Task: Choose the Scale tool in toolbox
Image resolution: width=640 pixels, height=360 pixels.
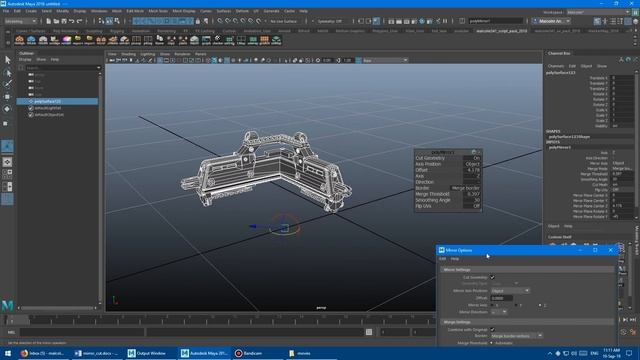Action: point(6,123)
